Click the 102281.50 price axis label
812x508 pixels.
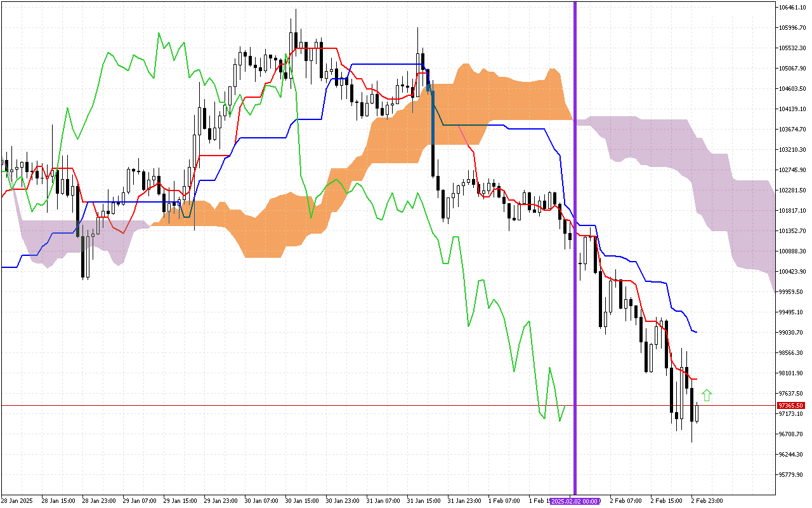pos(792,190)
